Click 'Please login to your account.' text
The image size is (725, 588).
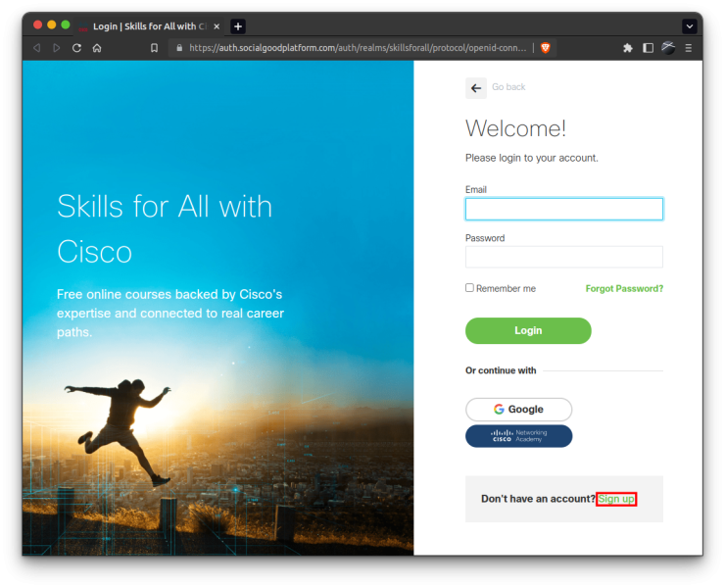[532, 158]
